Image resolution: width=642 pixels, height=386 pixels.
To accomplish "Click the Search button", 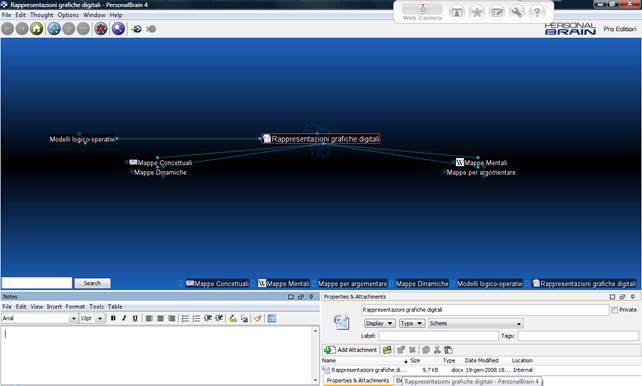I will pos(92,283).
